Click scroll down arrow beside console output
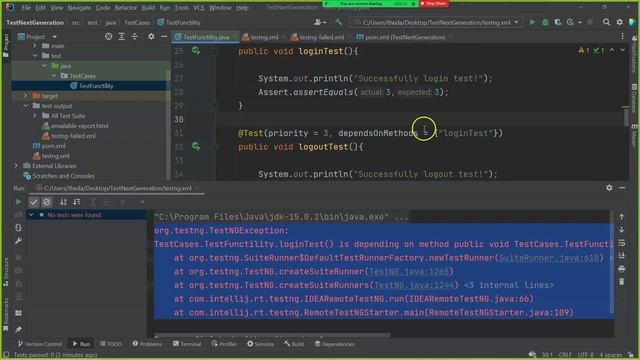This screenshot has width=640, height=360. click(622, 230)
